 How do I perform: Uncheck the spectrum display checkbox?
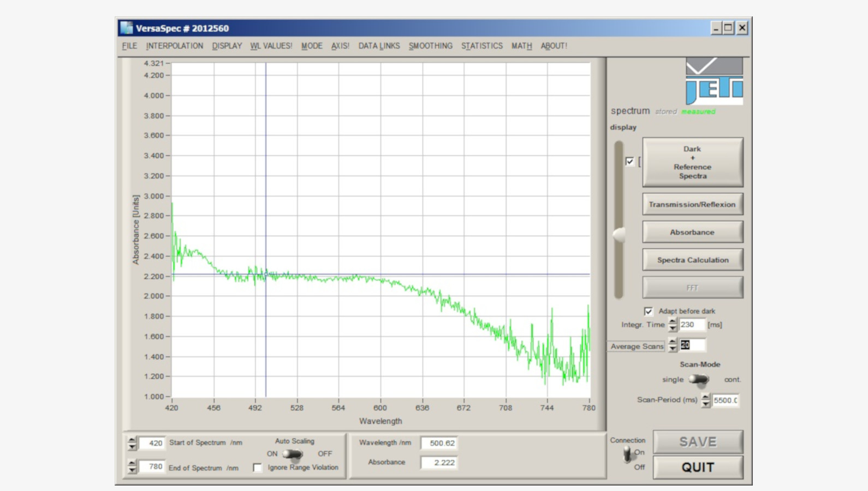coord(629,161)
